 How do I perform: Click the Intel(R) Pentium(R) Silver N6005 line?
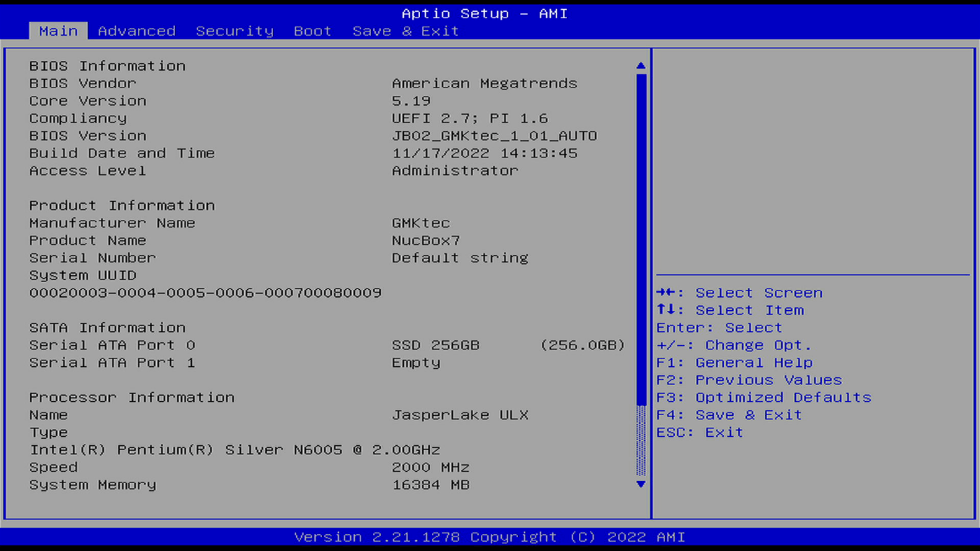234,449
